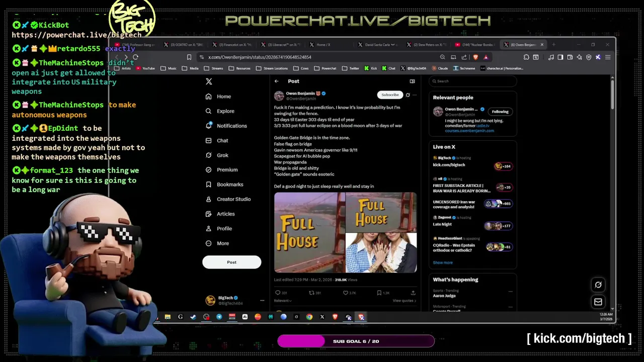644x362 pixels.
Task: Open the courses.owenbenjamin.com link
Action: pos(469,131)
